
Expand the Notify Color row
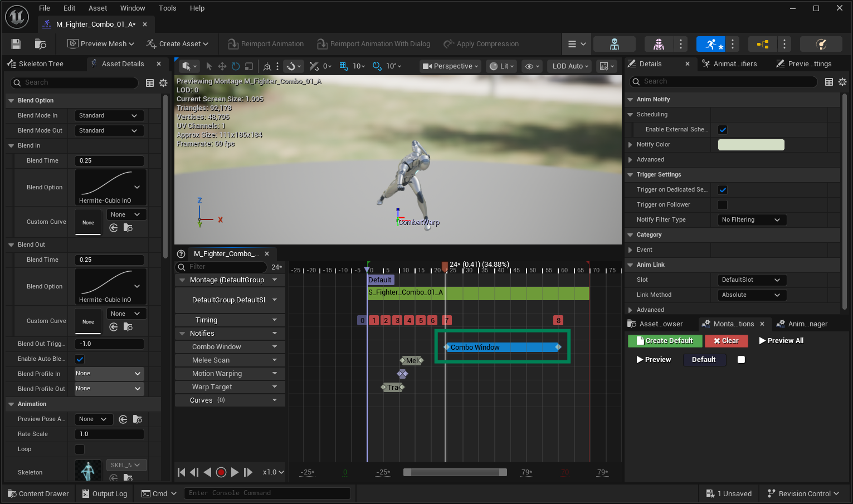[x=630, y=145]
